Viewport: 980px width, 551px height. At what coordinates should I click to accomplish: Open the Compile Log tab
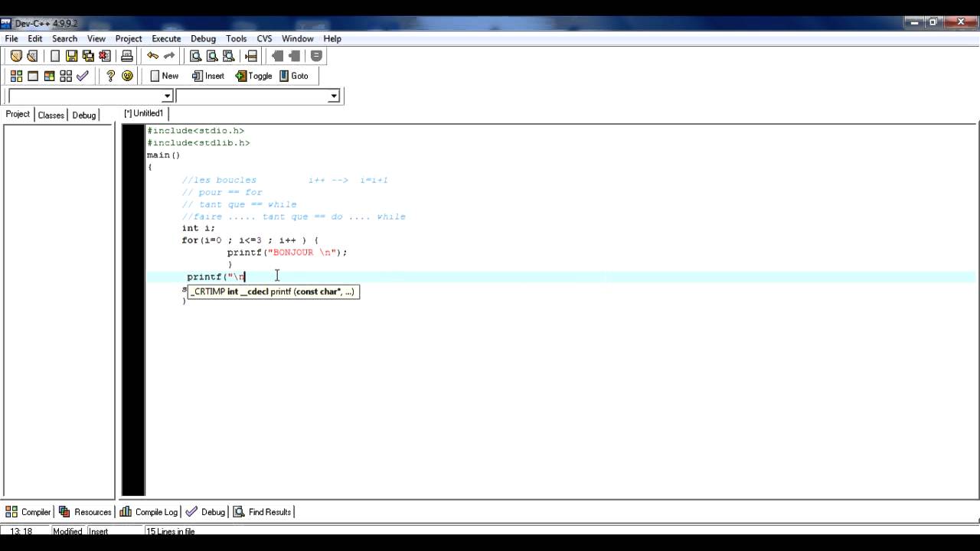coord(149,512)
